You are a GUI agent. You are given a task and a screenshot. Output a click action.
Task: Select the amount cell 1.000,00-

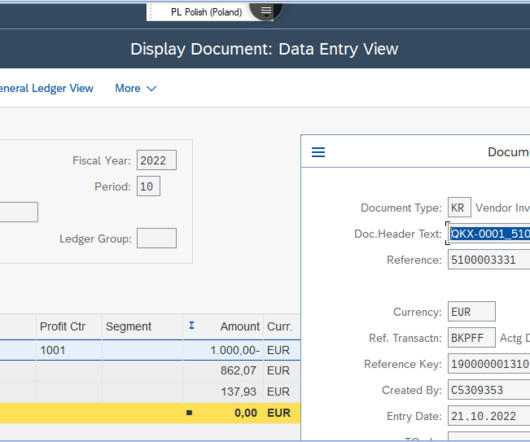(x=223, y=350)
